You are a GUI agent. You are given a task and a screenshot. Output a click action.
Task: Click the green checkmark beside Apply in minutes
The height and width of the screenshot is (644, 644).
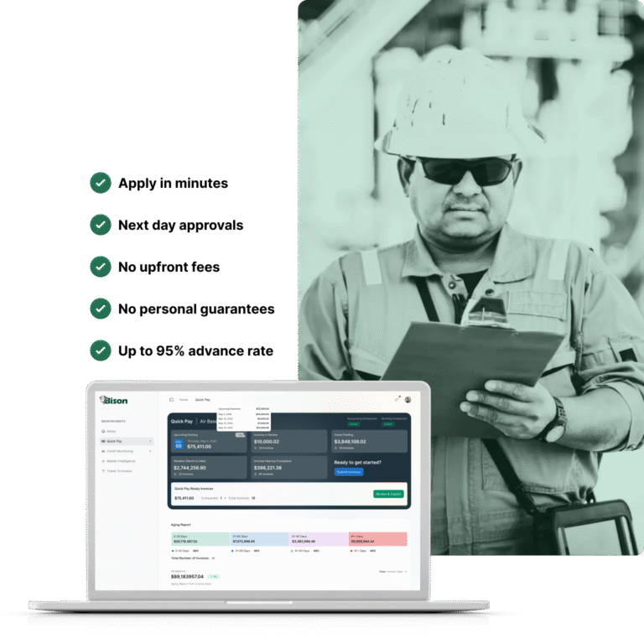click(x=101, y=183)
